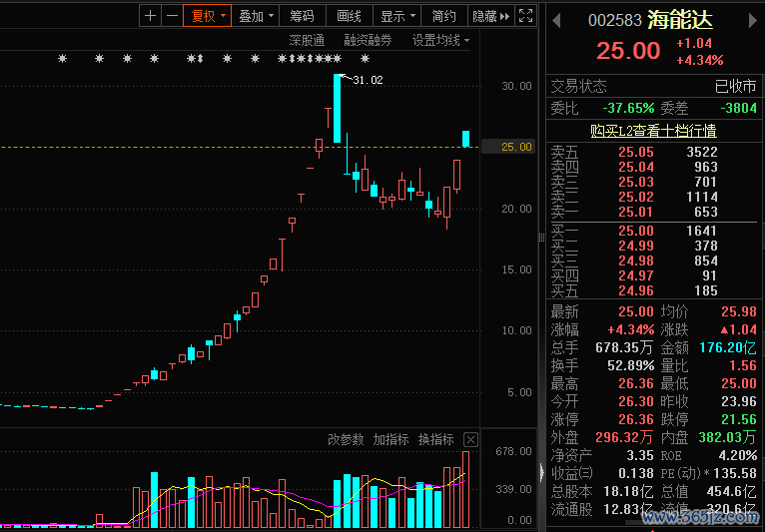Click the 加指标 button

point(390,439)
